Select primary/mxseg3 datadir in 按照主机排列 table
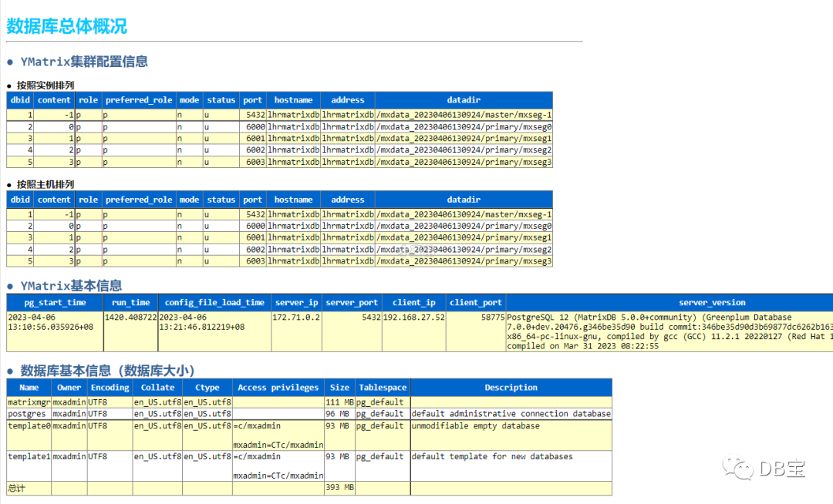833x504 pixels. [x=464, y=261]
